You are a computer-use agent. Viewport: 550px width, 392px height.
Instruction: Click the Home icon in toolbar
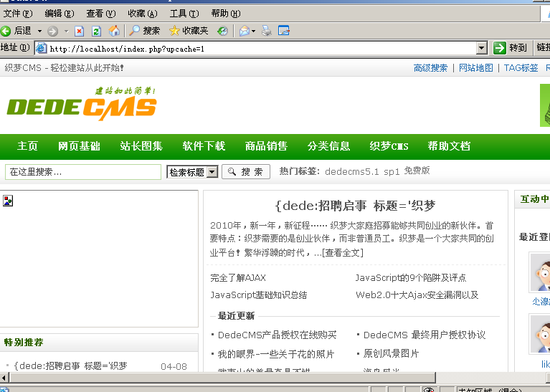[x=113, y=31]
